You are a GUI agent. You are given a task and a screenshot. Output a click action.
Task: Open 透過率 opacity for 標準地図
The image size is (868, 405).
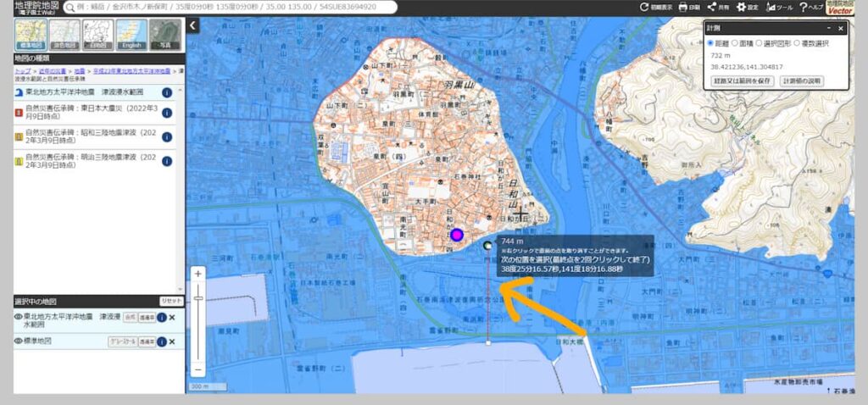(x=147, y=341)
